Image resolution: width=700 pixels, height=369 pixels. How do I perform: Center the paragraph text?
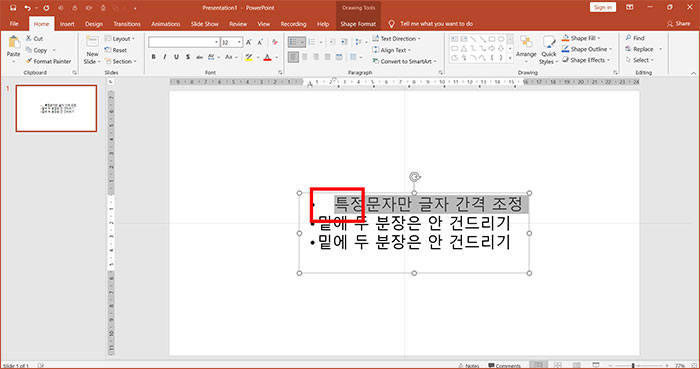tap(305, 57)
